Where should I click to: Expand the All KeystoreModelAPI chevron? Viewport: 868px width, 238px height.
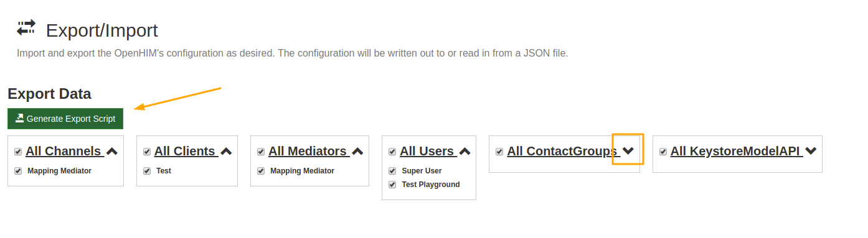click(811, 151)
